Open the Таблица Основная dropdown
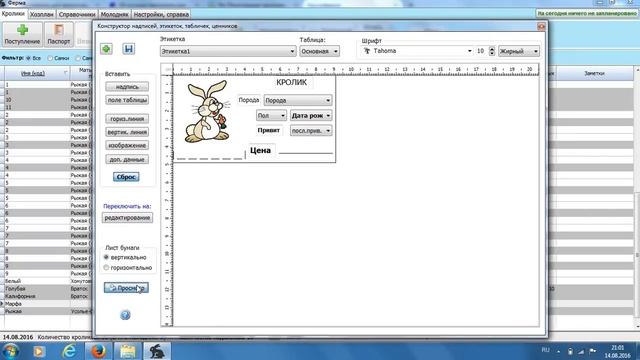 click(x=319, y=51)
